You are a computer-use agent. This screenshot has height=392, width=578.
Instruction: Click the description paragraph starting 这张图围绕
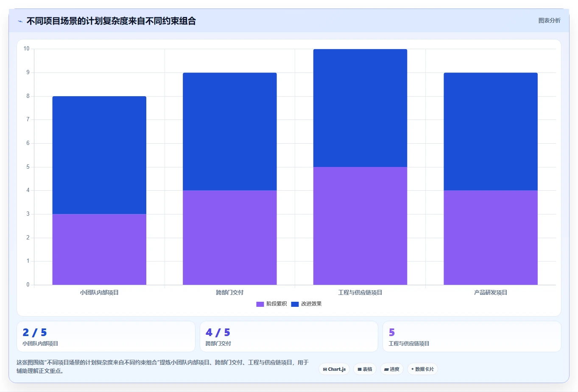[x=163, y=367]
